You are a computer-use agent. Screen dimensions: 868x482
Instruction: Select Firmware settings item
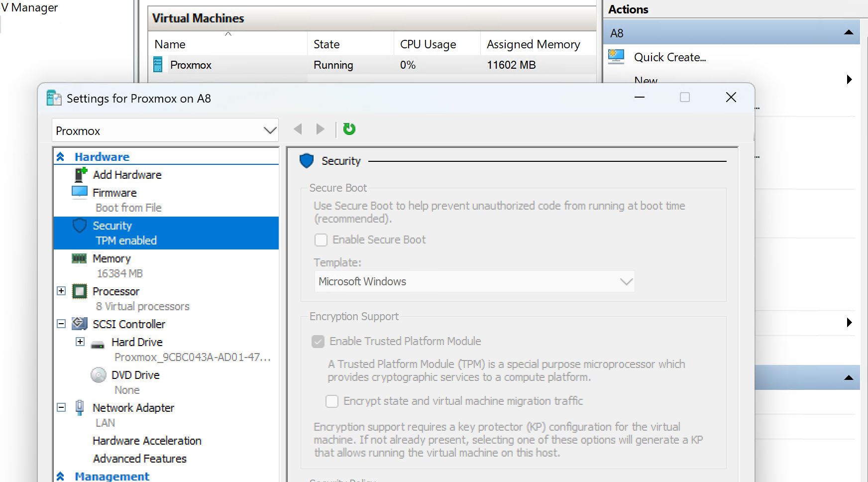point(114,193)
